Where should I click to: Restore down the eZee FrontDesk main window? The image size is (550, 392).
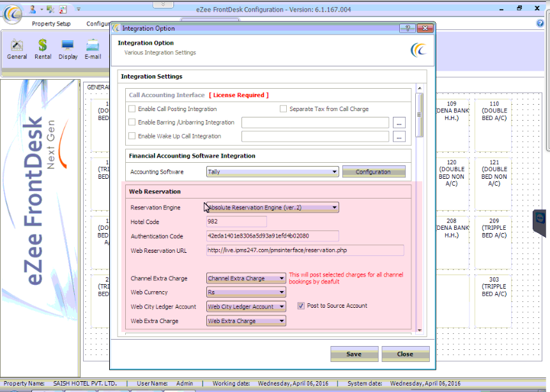click(519, 8)
